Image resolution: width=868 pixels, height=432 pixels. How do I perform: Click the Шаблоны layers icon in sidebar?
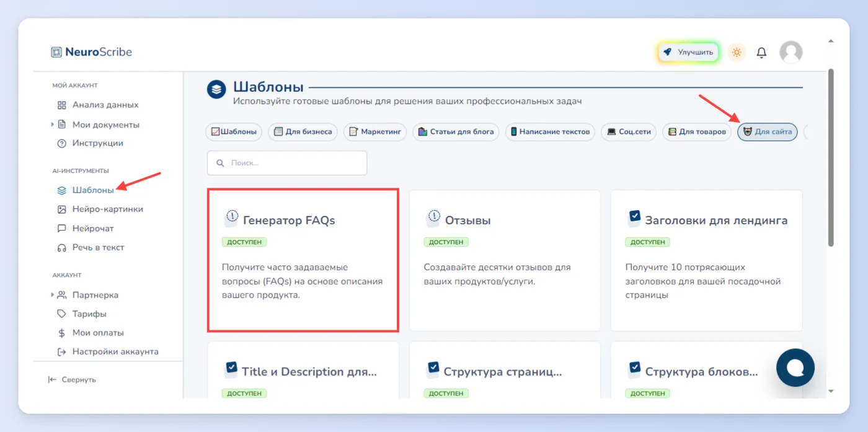coord(61,190)
